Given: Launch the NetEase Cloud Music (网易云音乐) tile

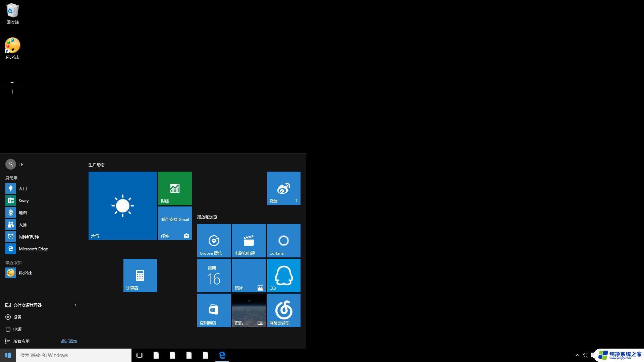Looking at the screenshot, I should pos(283,310).
